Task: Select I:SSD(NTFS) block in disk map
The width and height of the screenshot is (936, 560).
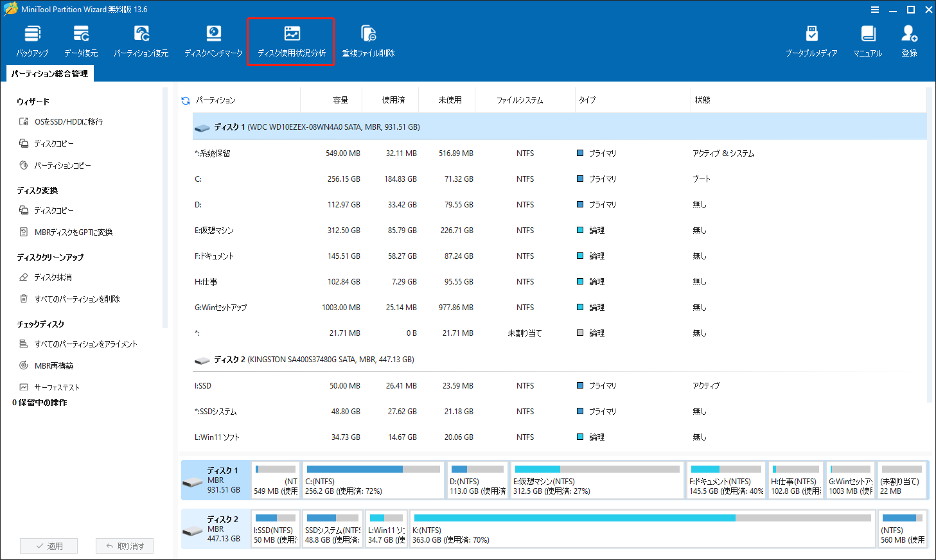Action: tap(276, 529)
